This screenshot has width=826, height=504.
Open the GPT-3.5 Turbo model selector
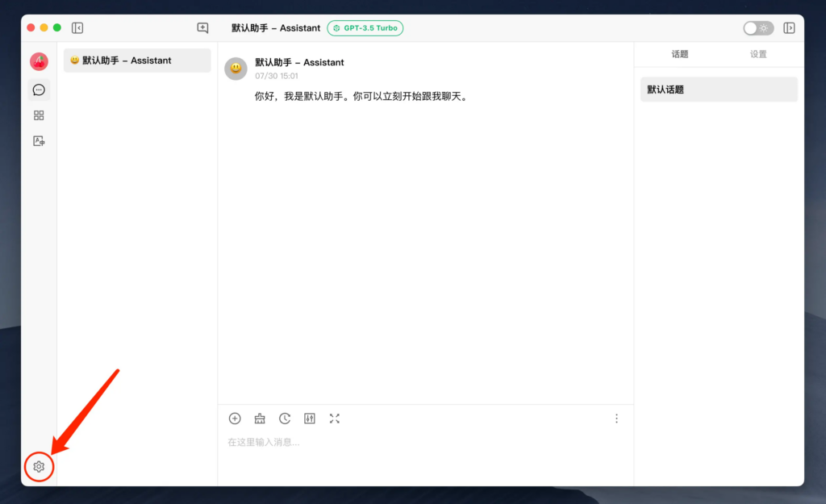[x=365, y=28]
